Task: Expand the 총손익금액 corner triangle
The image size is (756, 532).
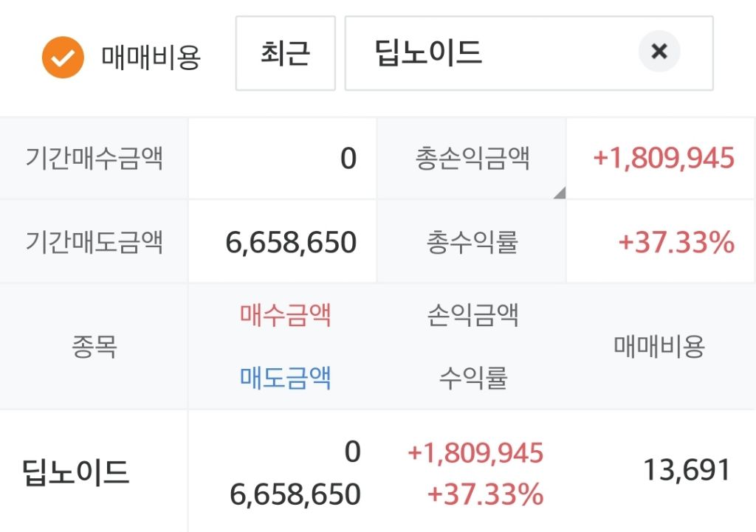Action: click(x=560, y=193)
